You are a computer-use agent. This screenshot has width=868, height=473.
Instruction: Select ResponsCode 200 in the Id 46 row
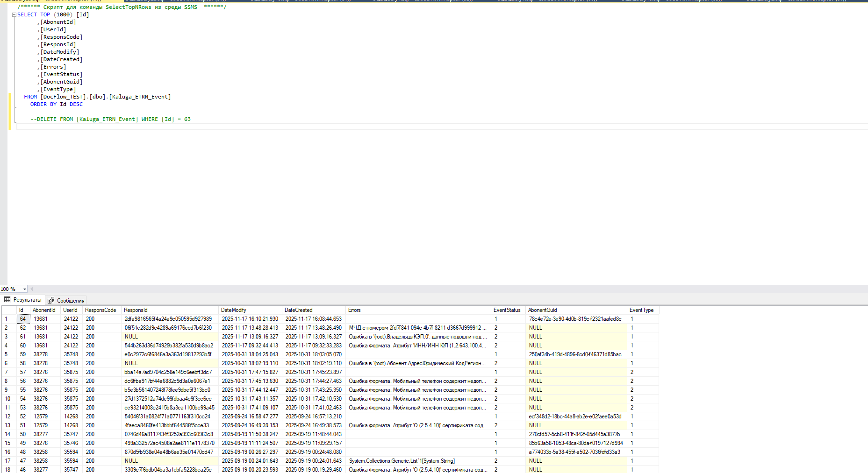[x=102, y=470]
